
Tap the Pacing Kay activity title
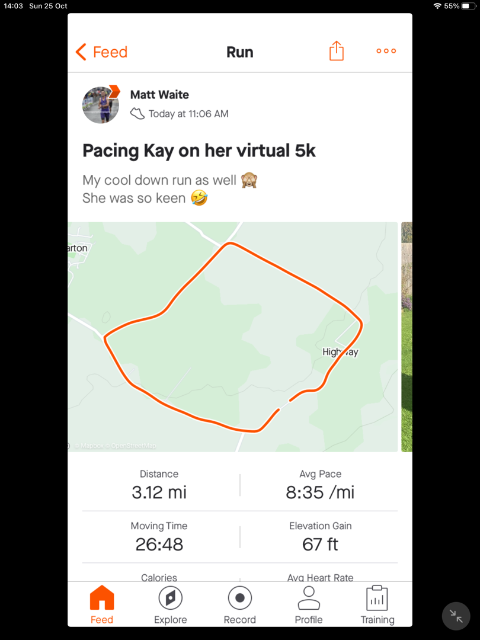click(199, 151)
